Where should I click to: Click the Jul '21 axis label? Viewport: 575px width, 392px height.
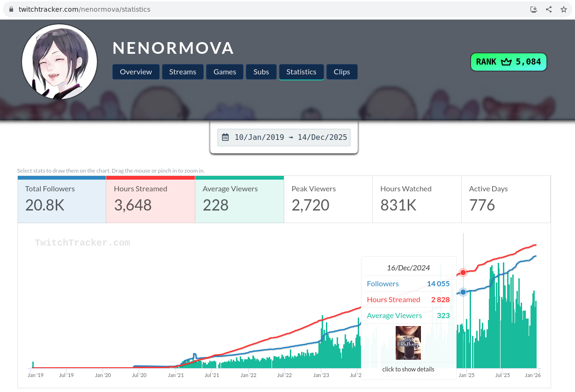[212, 375]
